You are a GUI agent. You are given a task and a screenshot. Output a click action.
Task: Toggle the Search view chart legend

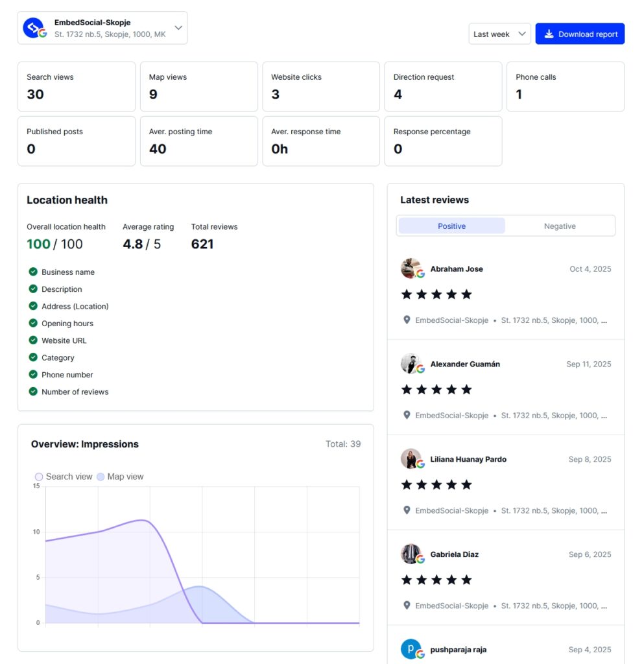tap(64, 477)
